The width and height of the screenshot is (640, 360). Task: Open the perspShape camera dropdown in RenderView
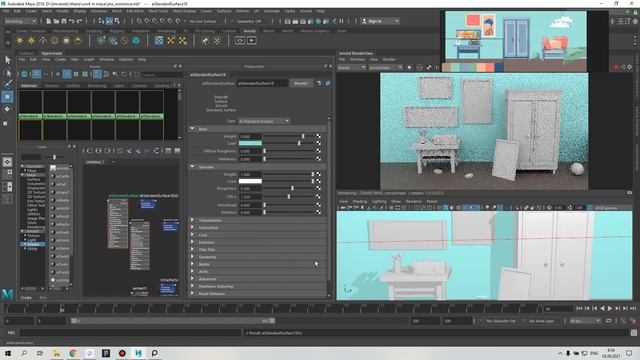click(386, 67)
